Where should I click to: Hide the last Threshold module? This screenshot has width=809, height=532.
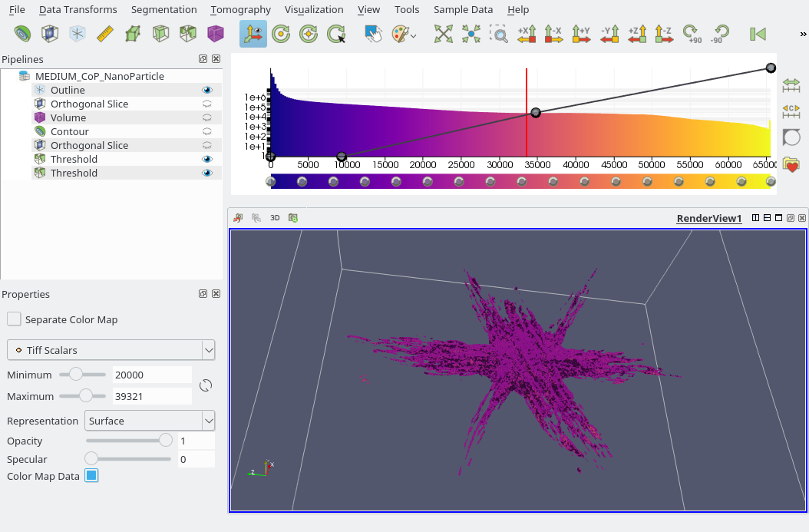pos(207,173)
